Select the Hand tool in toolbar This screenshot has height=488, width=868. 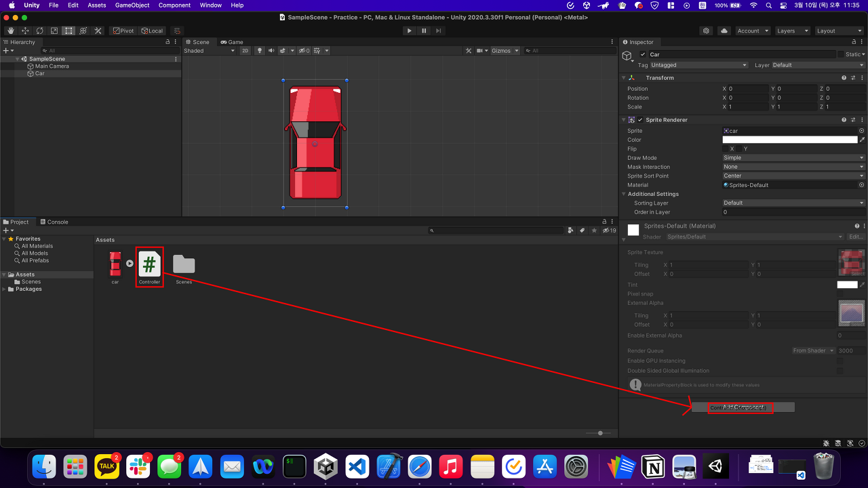pyautogui.click(x=11, y=31)
